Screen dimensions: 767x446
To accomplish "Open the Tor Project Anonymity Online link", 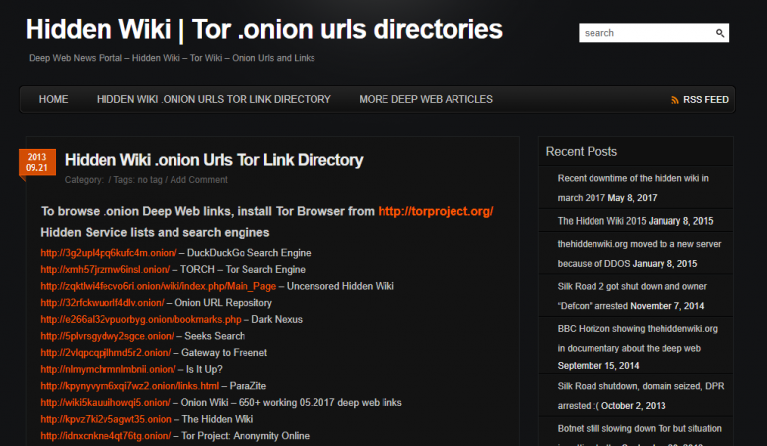I will pyautogui.click(x=107, y=436).
